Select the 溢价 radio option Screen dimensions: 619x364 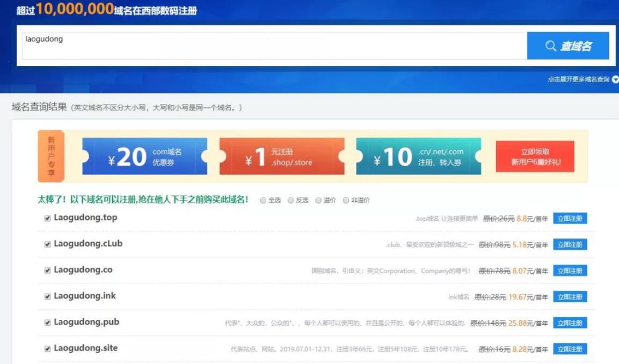[318, 200]
